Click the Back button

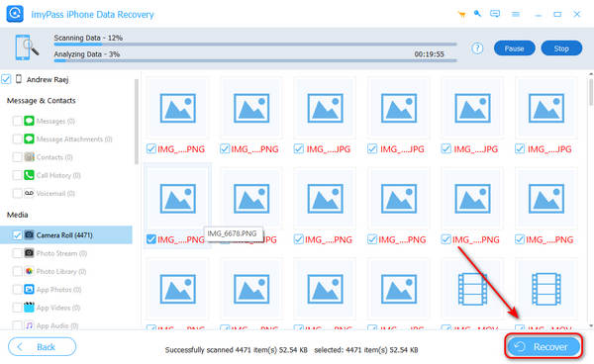(x=42, y=346)
